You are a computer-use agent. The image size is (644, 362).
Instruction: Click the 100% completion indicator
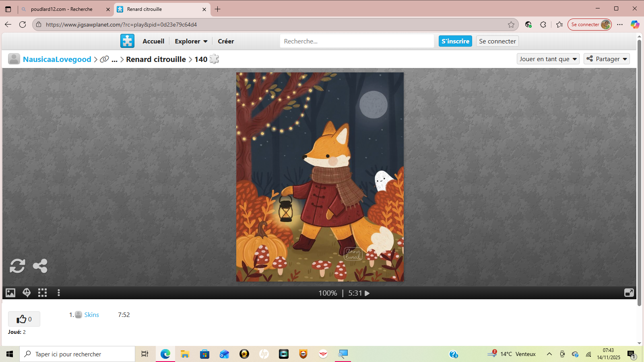coord(328,293)
